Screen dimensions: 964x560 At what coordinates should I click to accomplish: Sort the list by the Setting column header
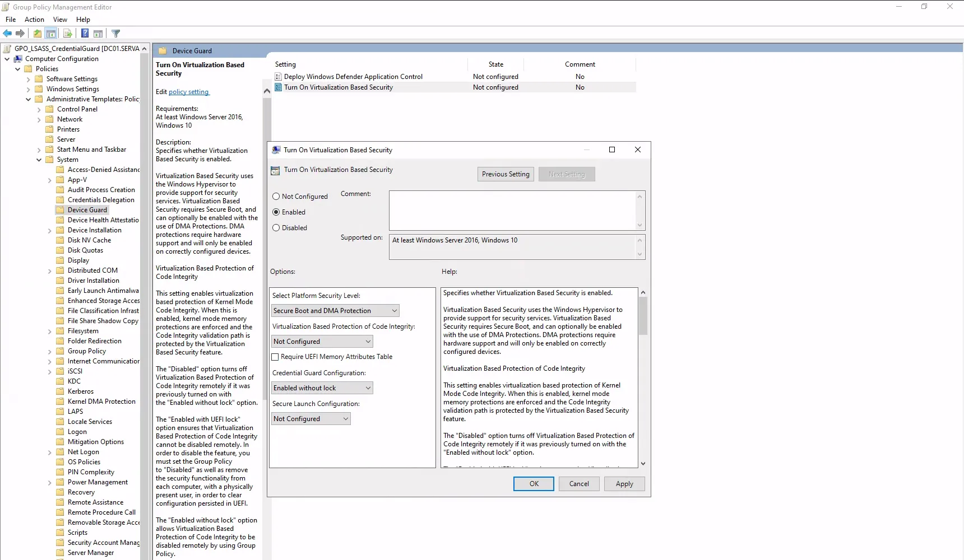[x=370, y=64]
